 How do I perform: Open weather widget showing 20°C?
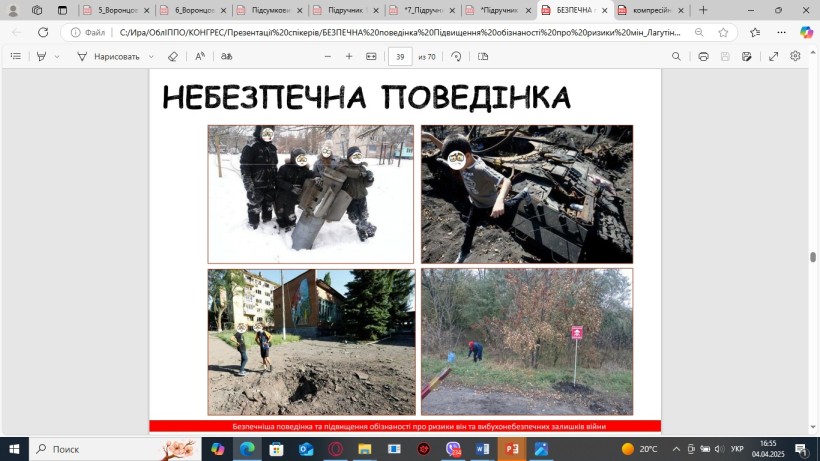(639, 449)
